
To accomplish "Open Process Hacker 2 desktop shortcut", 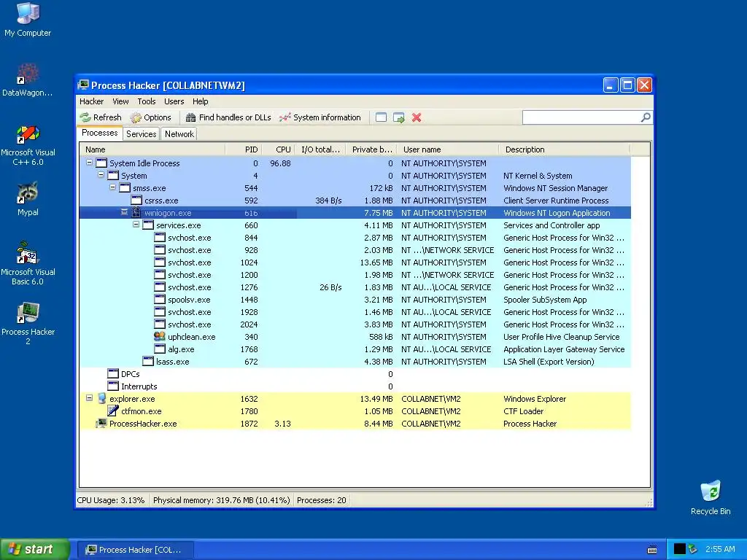I will tap(28, 324).
